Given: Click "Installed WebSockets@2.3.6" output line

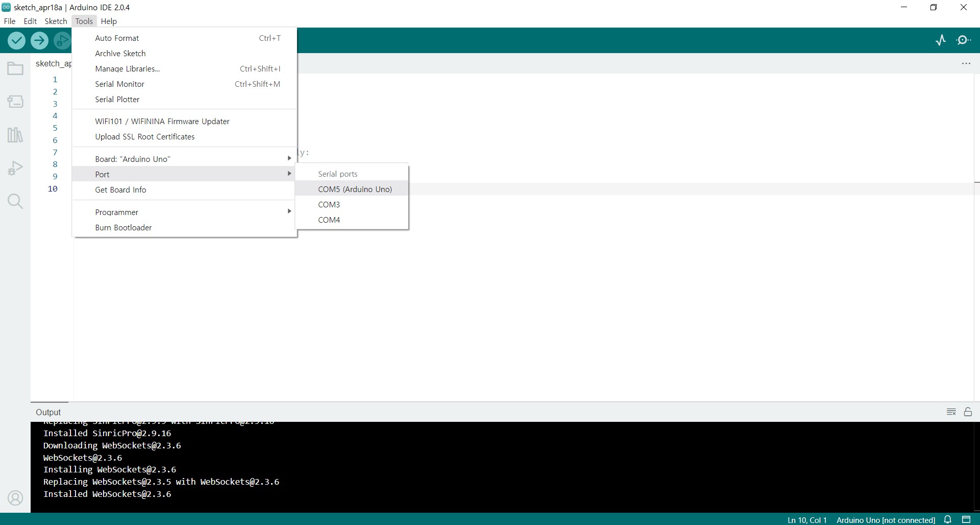Looking at the screenshot, I should click(x=107, y=494).
